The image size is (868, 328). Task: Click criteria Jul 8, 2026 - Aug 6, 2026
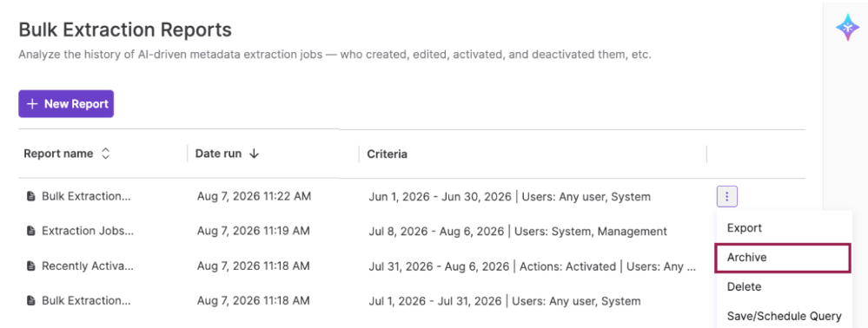[x=518, y=231]
